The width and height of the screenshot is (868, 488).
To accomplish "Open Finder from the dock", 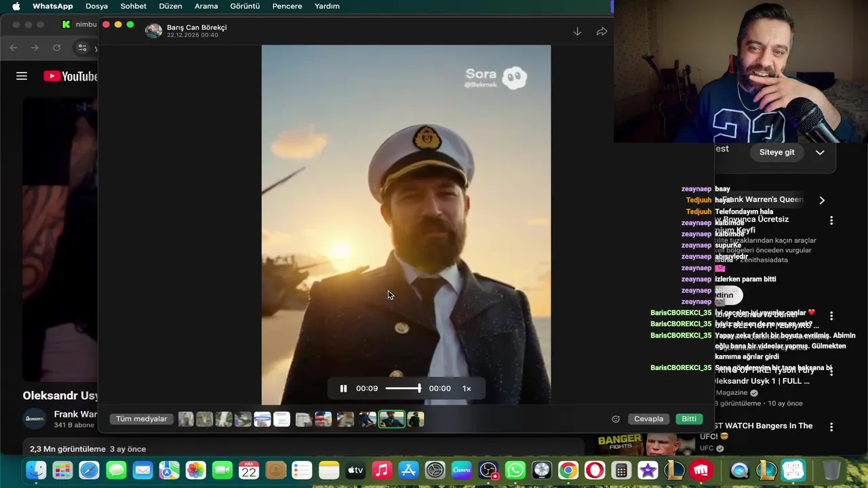I will (36, 470).
